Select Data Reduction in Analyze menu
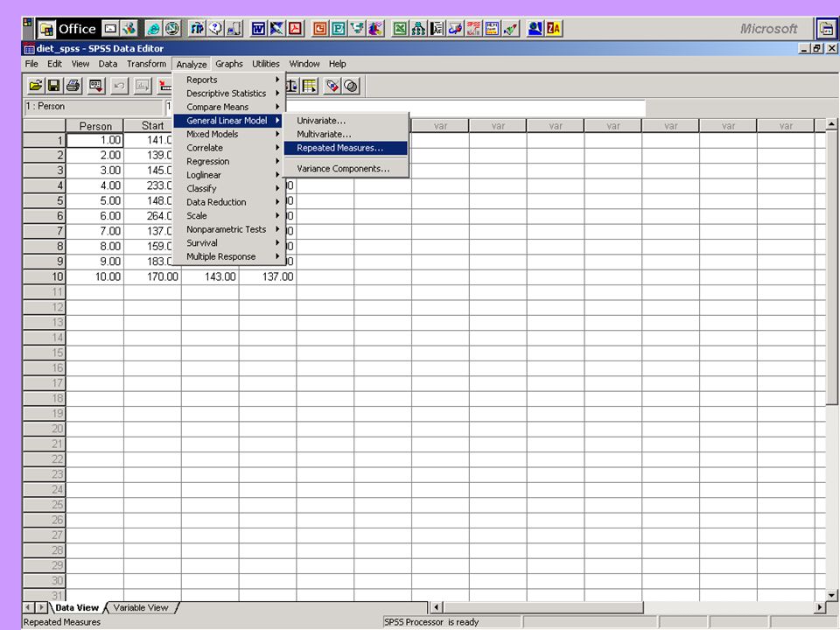 (x=228, y=202)
